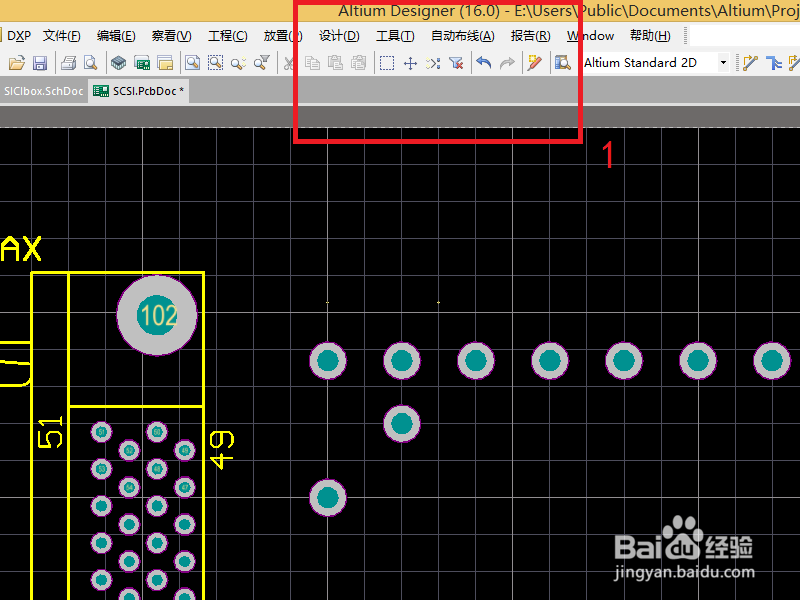The height and width of the screenshot is (600, 800).
Task: Click the Rubber Stamp paste icon
Action: 359,63
